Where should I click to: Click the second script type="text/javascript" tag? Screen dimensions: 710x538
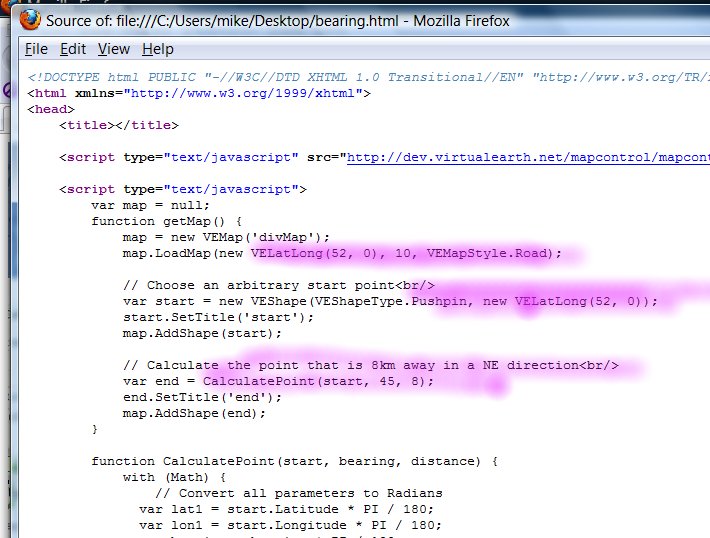coord(182,189)
